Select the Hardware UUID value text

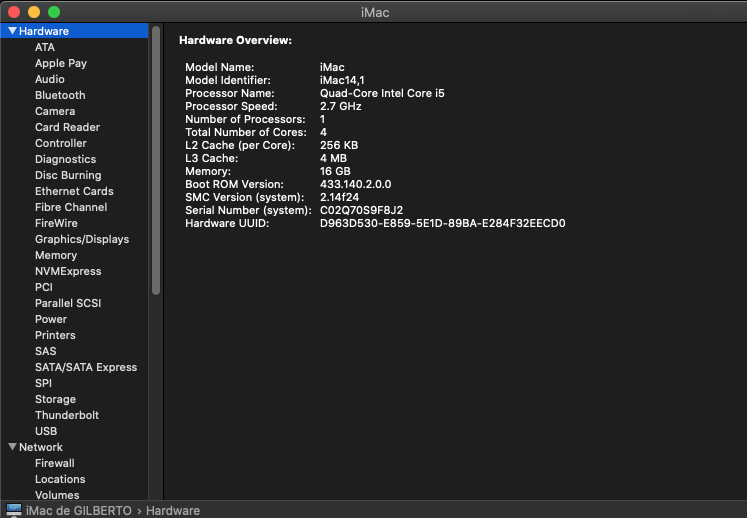(442, 223)
